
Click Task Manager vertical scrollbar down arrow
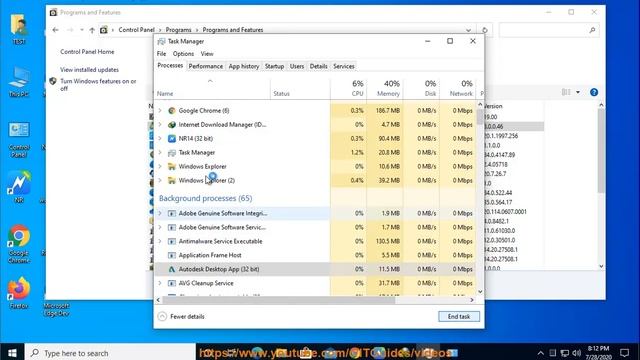coord(480,291)
